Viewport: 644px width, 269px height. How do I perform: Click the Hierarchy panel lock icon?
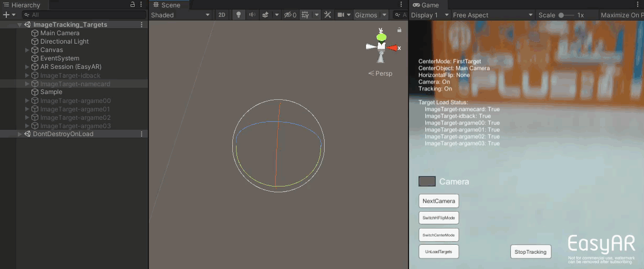[133, 5]
